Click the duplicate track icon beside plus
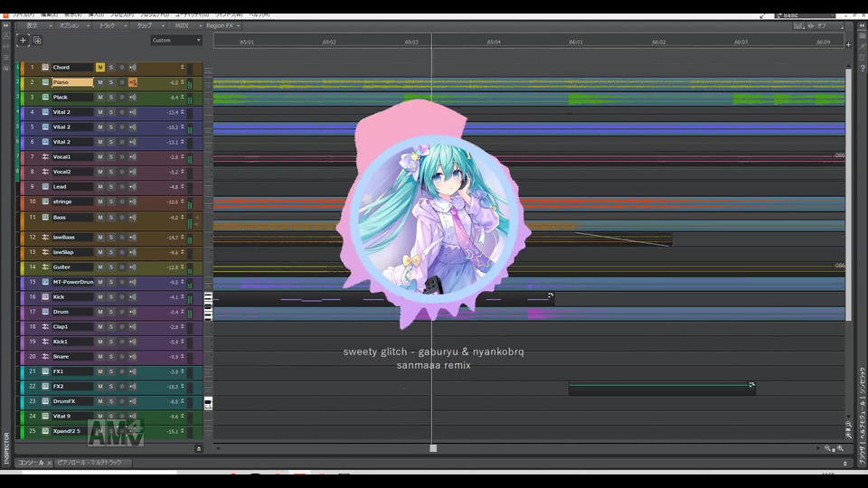This screenshot has width=868, height=488. coord(37,40)
